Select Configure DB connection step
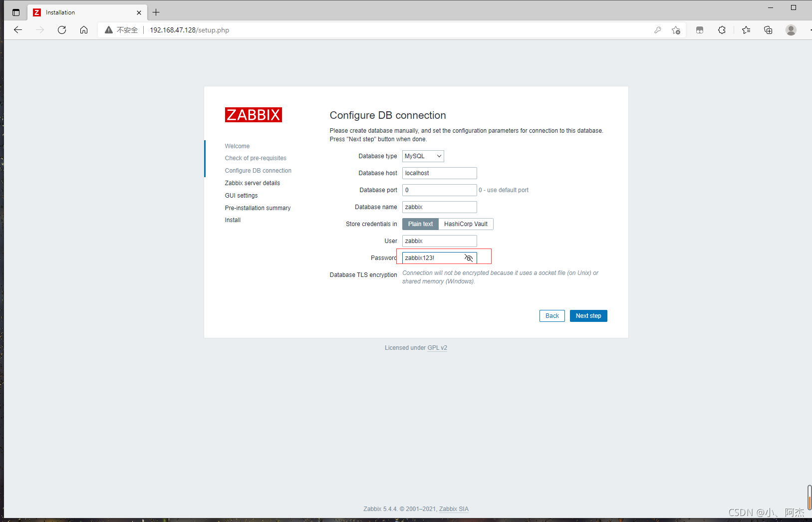The width and height of the screenshot is (812, 522). pyautogui.click(x=258, y=171)
